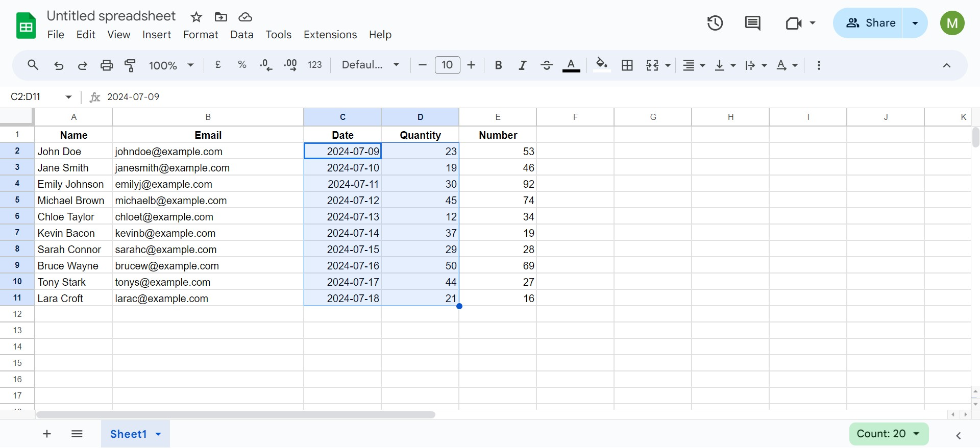Move the spreadsheet to a folder
Image resolution: width=980 pixels, height=448 pixels.
tap(221, 17)
